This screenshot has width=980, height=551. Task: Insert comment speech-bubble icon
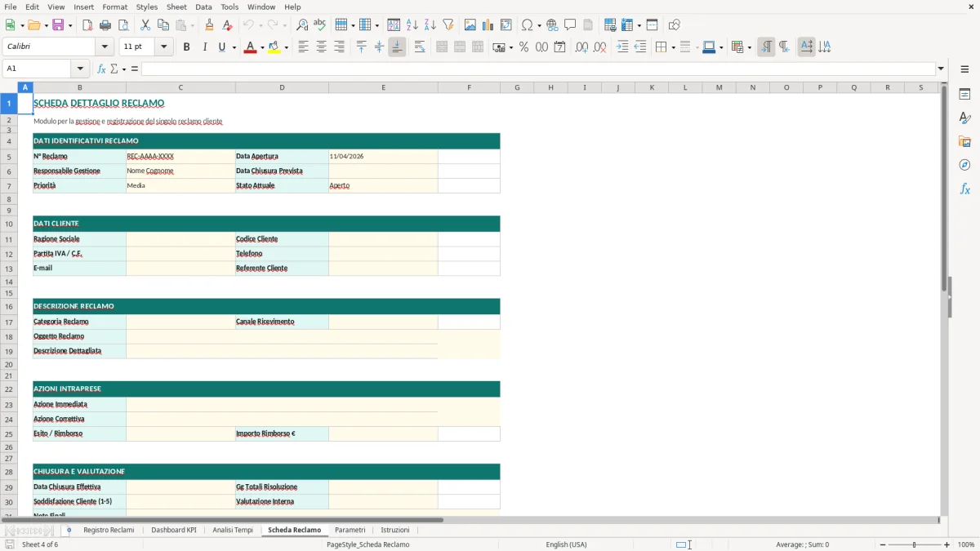point(570,25)
